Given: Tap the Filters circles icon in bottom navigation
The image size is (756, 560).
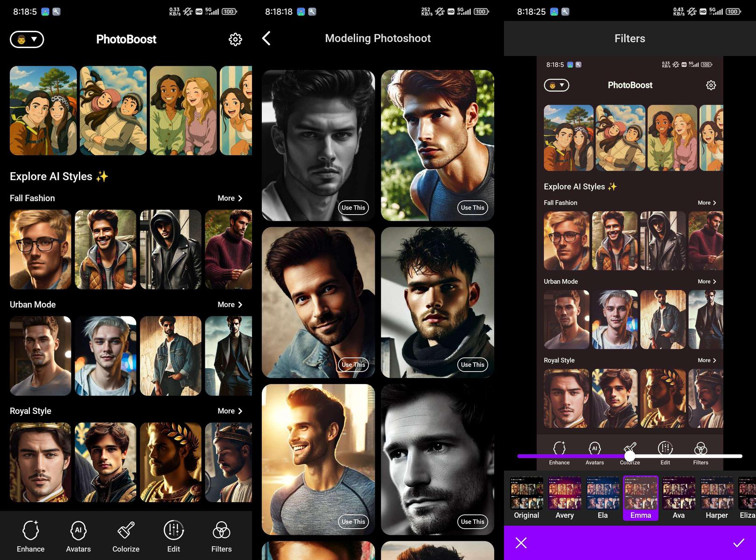Looking at the screenshot, I should tap(221, 536).
